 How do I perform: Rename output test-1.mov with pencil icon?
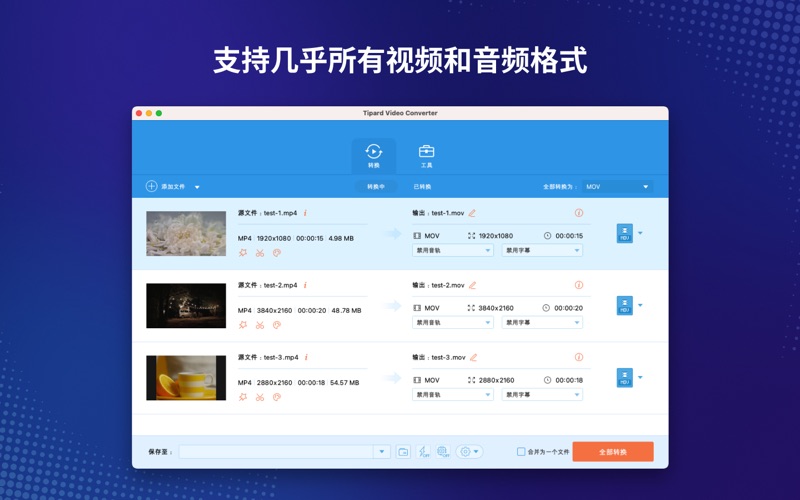pos(472,213)
